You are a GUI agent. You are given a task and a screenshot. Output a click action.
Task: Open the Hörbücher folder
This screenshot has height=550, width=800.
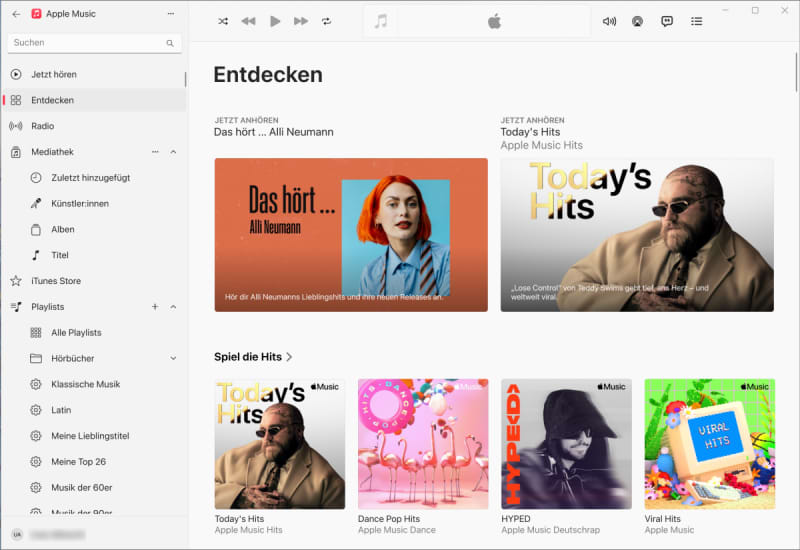72,359
